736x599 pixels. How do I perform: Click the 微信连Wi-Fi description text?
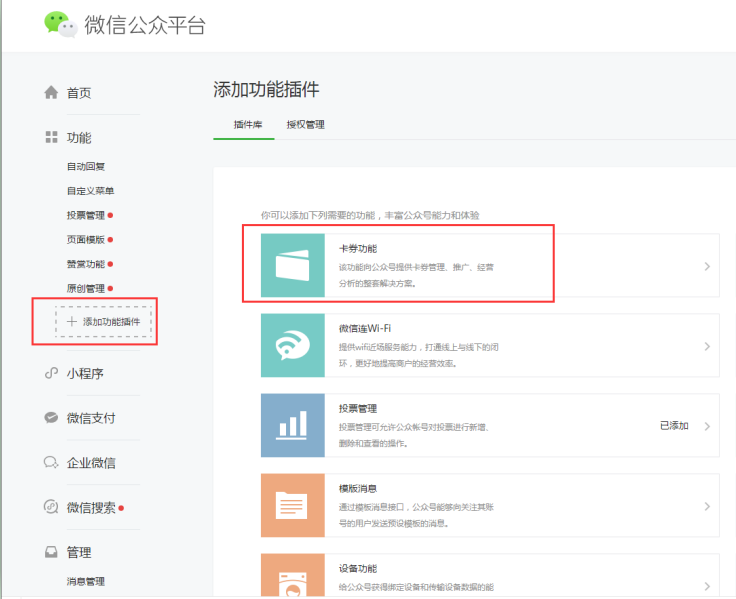tap(419, 355)
